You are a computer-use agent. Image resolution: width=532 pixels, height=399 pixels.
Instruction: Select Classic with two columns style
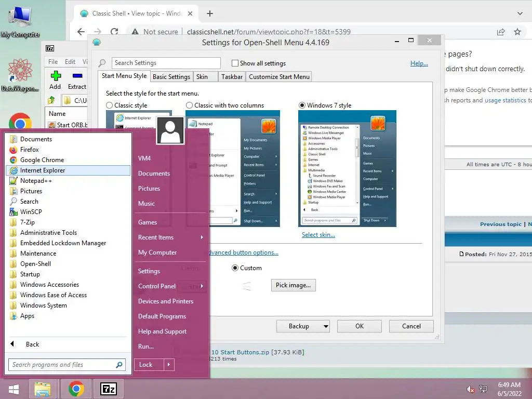click(x=189, y=105)
